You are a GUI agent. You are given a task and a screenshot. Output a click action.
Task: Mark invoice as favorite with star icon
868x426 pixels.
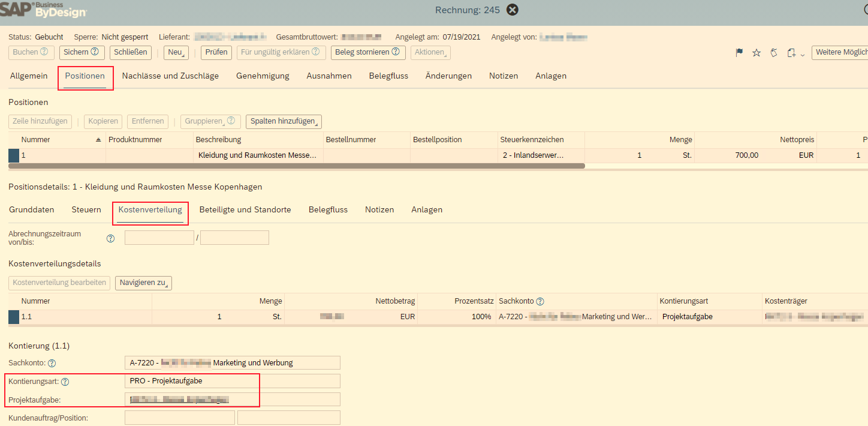point(757,53)
